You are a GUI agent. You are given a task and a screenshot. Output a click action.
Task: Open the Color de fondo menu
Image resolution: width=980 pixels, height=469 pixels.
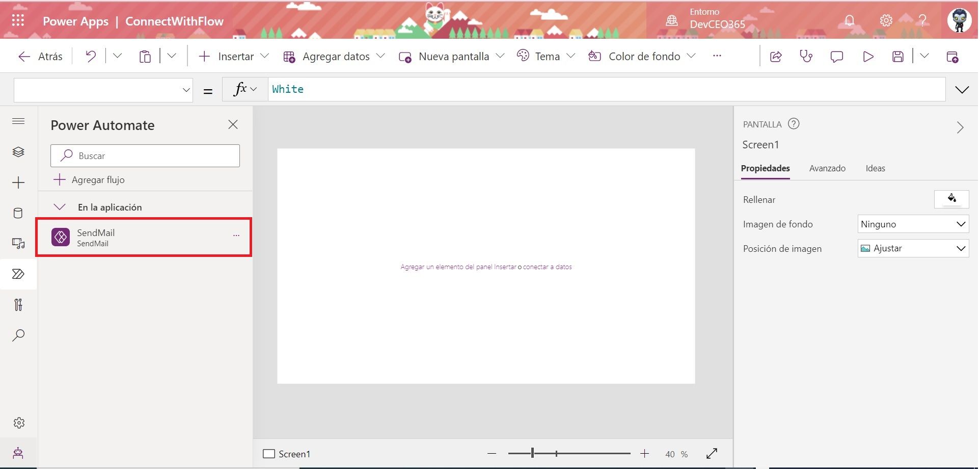642,56
